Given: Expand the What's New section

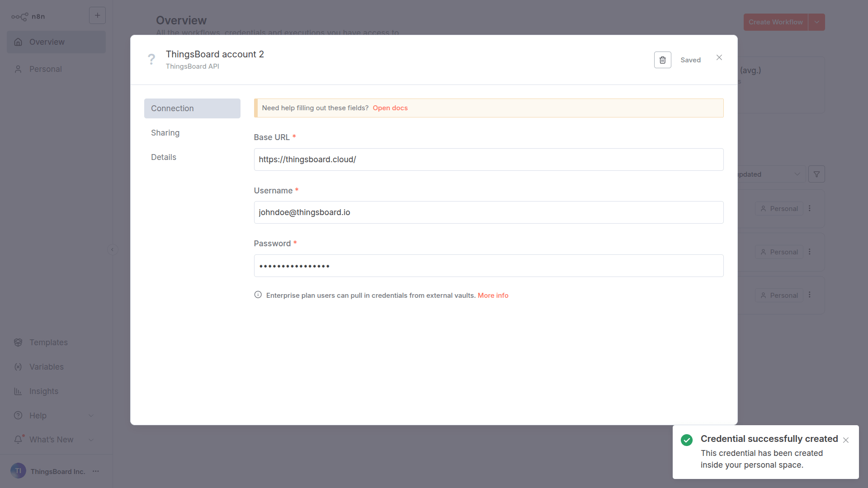Looking at the screenshot, I should (x=91, y=440).
